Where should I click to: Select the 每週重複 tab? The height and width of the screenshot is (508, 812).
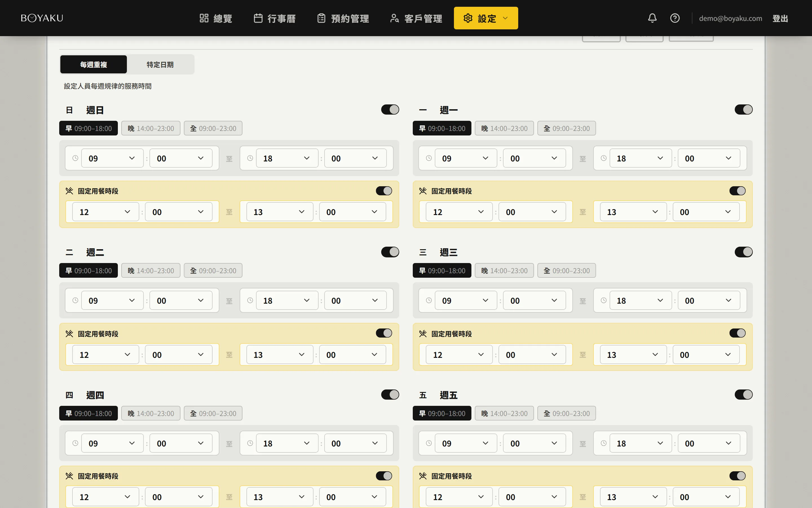(x=94, y=65)
